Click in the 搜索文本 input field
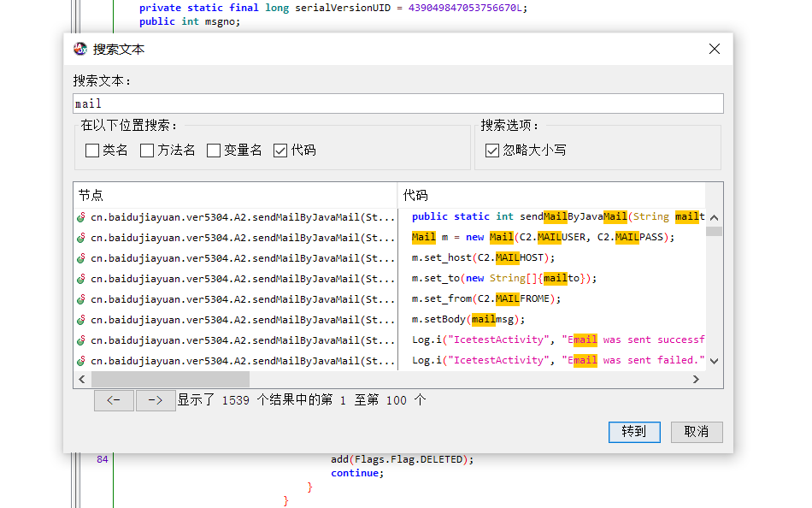Screen dimensions: 812x508 point(397,103)
